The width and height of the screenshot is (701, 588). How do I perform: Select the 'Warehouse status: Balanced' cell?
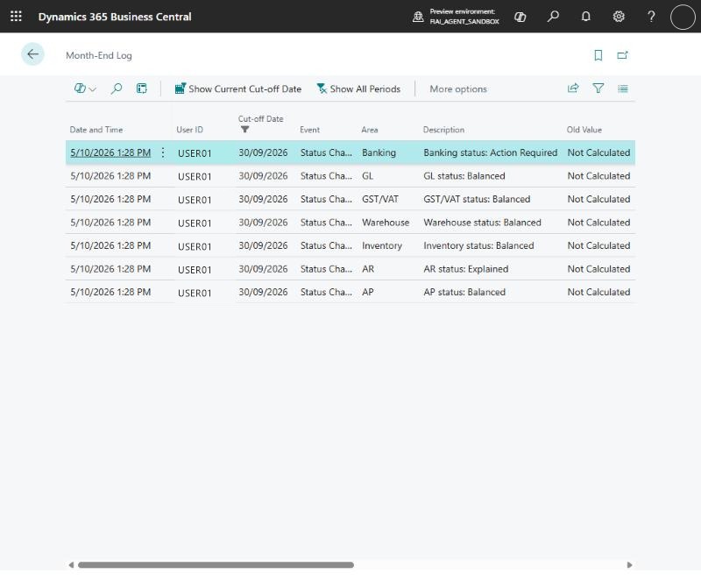click(x=482, y=223)
